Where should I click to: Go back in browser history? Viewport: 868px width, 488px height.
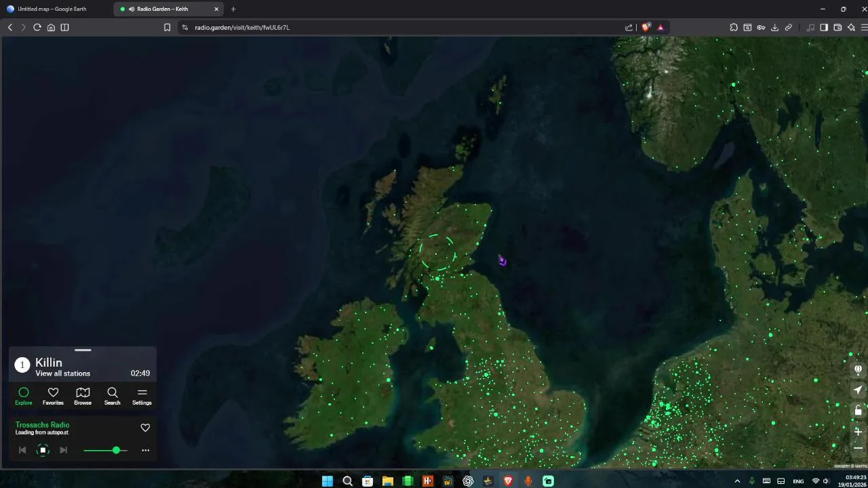9,27
